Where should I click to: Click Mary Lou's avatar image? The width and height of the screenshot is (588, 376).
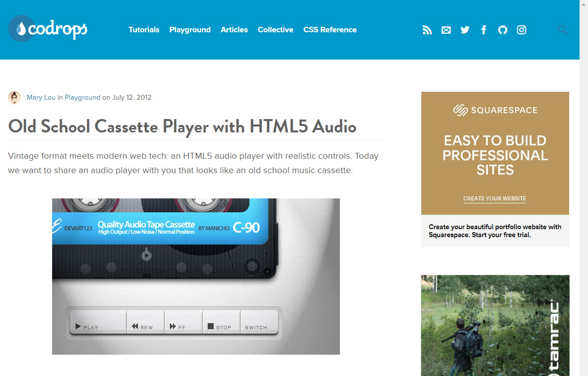[14, 97]
